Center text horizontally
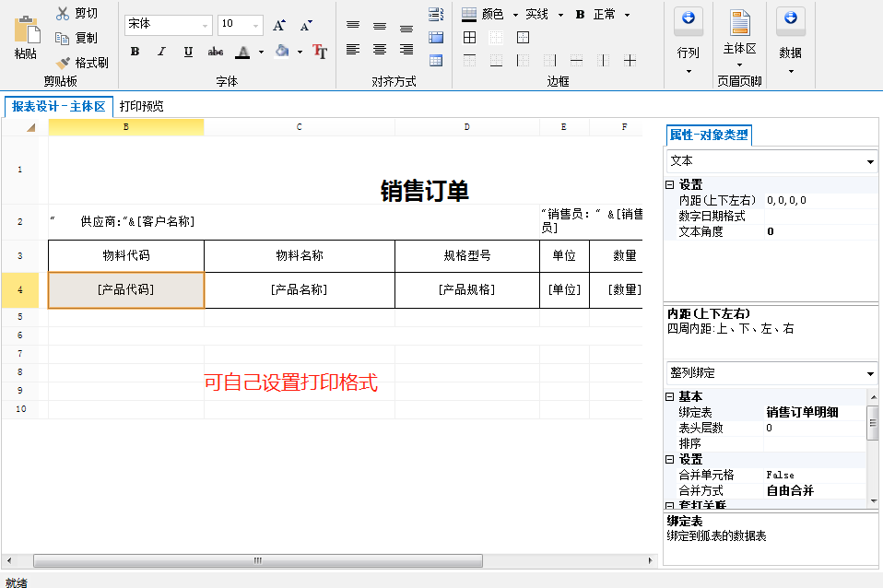 pyautogui.click(x=380, y=50)
